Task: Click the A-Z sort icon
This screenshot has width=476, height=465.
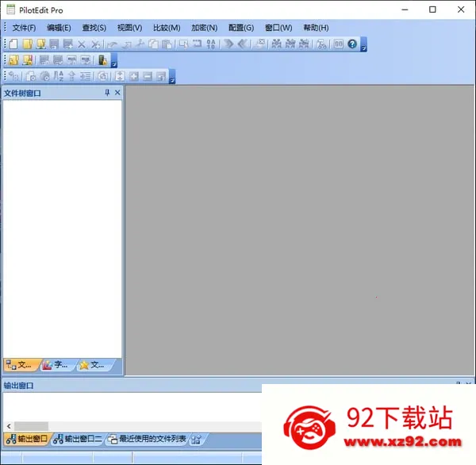Action: tap(58, 76)
